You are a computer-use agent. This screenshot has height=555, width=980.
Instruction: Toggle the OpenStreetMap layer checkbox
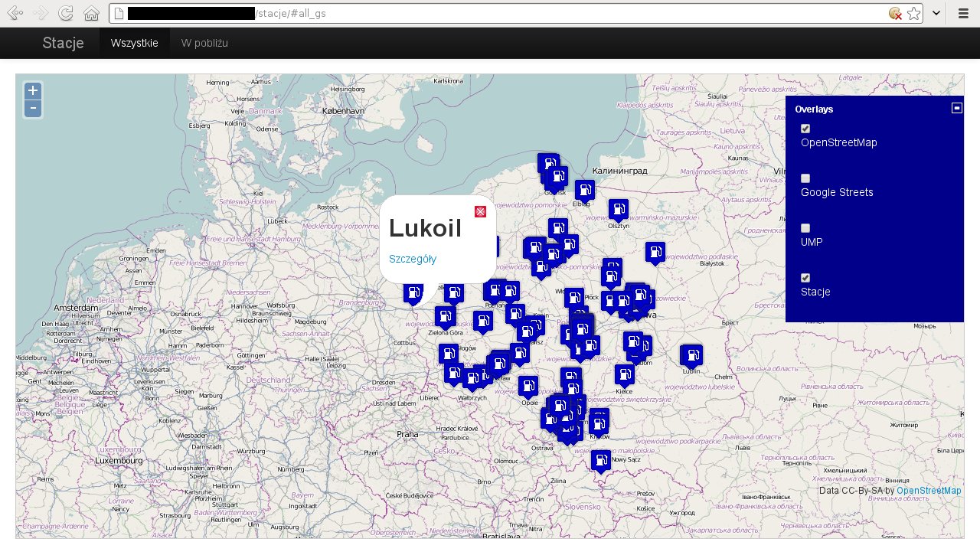coord(805,129)
